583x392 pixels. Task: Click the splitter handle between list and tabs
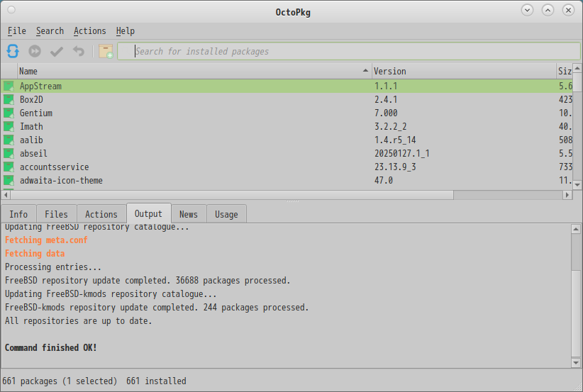[x=292, y=201]
